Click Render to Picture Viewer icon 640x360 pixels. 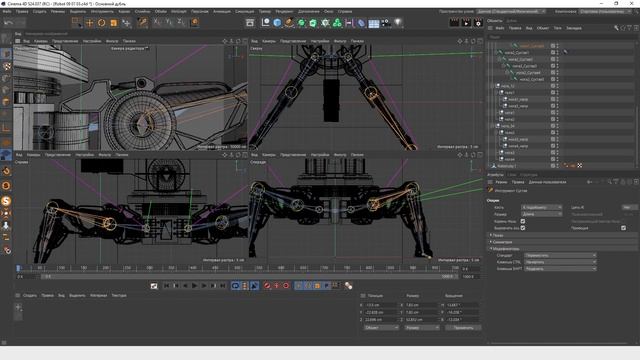[466, 23]
